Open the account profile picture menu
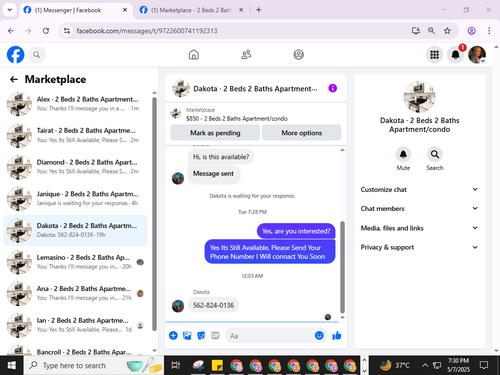The width and height of the screenshot is (500, 375). pos(477,55)
